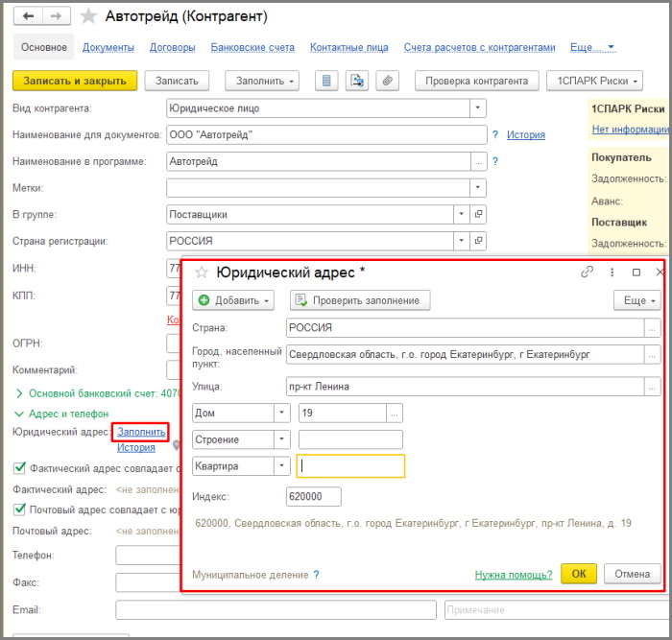The image size is (672, 640).
Task: Open the Дом type dropdown
Action: coord(281,413)
